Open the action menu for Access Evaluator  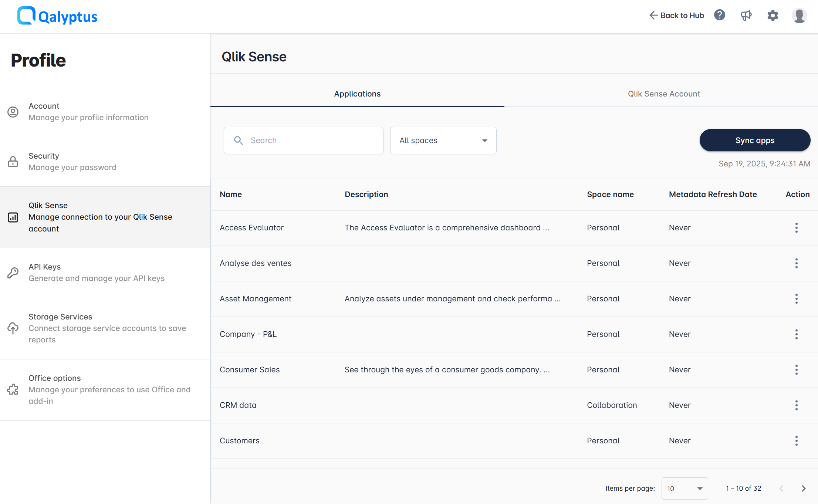[796, 228]
